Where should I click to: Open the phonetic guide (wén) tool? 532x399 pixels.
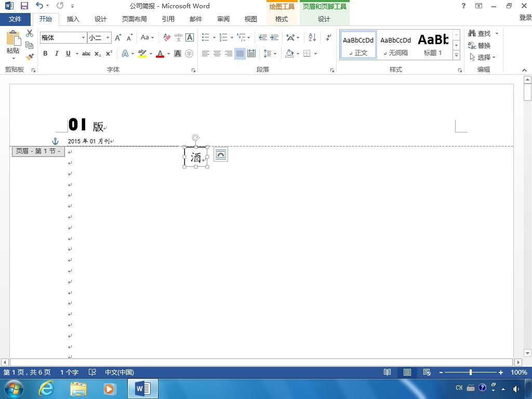[x=179, y=37]
